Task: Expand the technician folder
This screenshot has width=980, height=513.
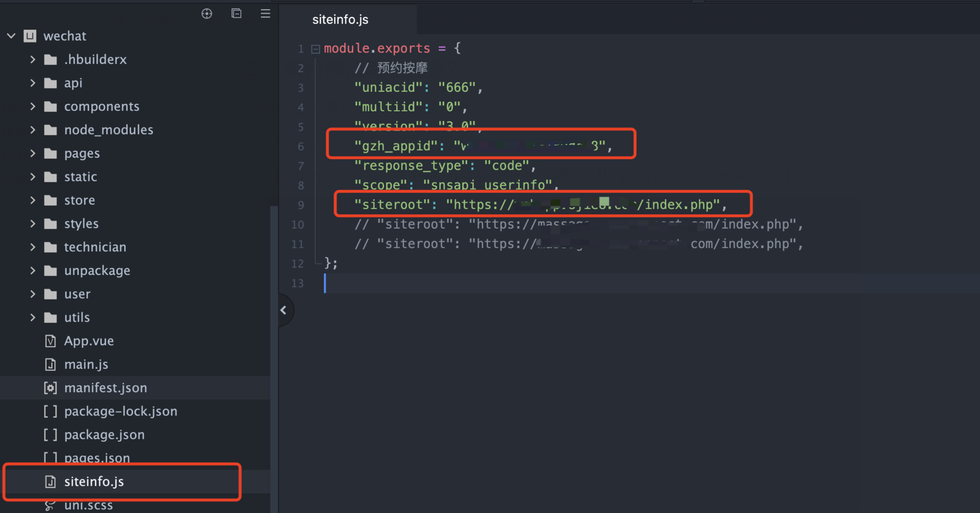Action: click(x=33, y=247)
